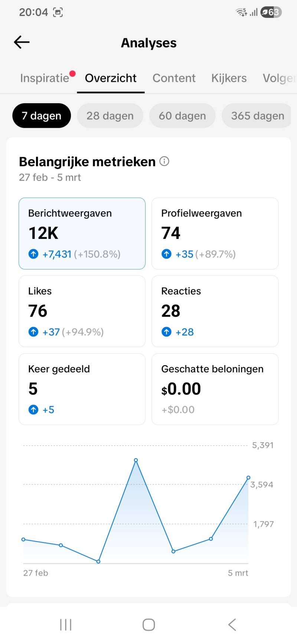297x644 pixels.
Task: Open the Inspiratie tab
Action: point(45,78)
